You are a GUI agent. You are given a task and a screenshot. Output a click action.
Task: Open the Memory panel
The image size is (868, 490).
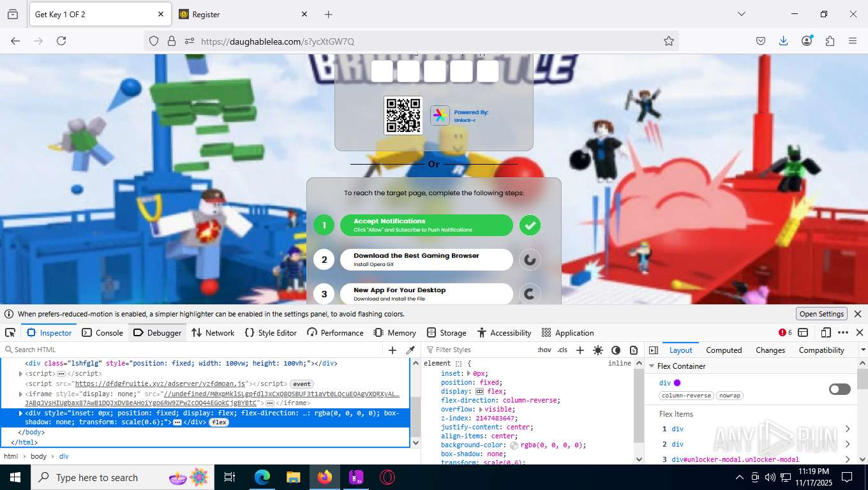click(395, 332)
